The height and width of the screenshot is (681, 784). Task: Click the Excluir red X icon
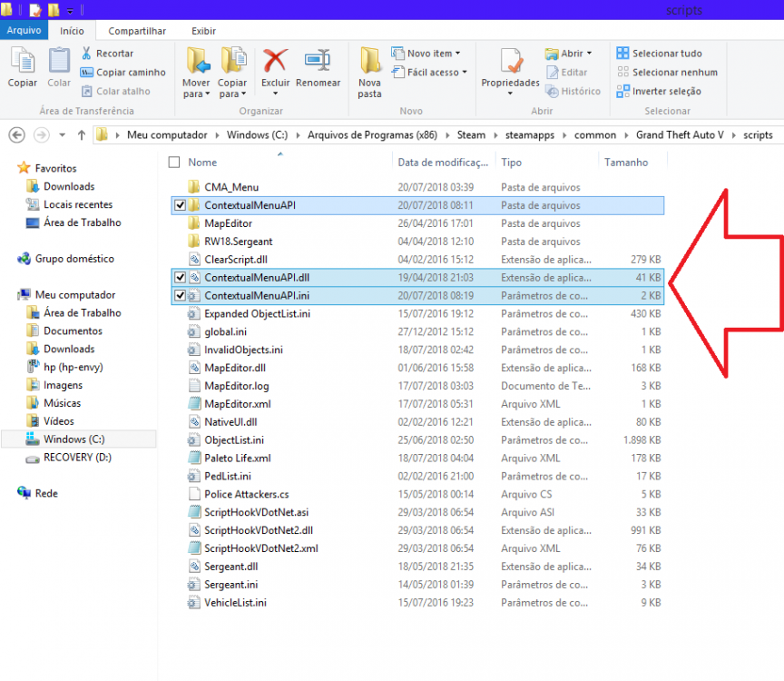(x=276, y=61)
